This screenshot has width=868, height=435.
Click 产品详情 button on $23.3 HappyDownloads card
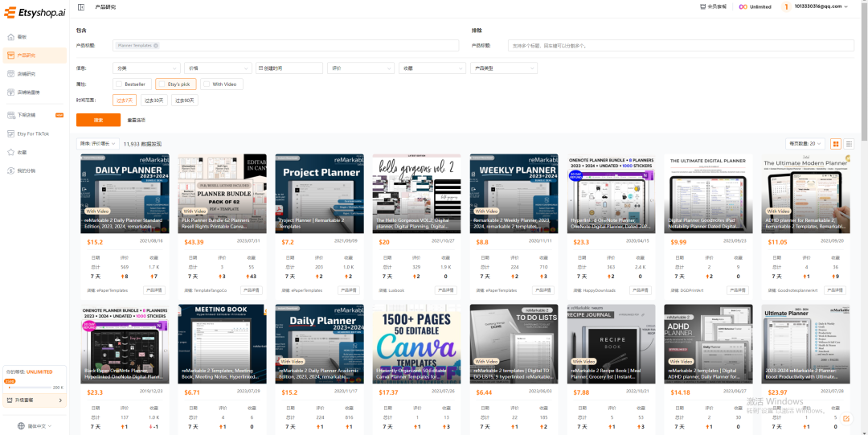tap(641, 289)
